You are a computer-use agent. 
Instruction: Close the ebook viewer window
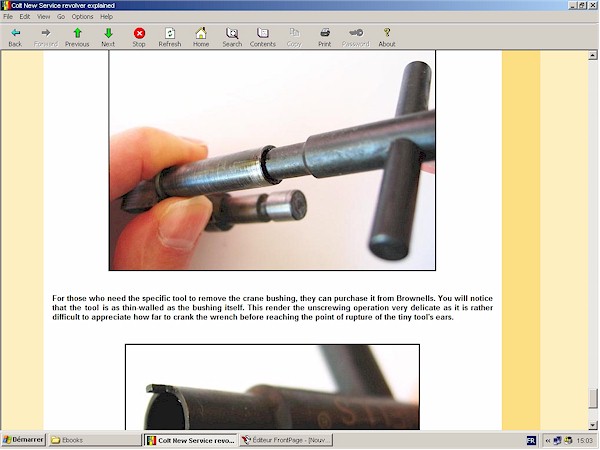coord(592,5)
